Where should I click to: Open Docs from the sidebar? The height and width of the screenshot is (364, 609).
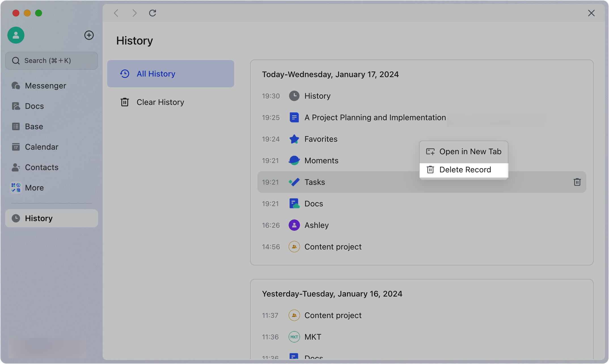coord(35,106)
